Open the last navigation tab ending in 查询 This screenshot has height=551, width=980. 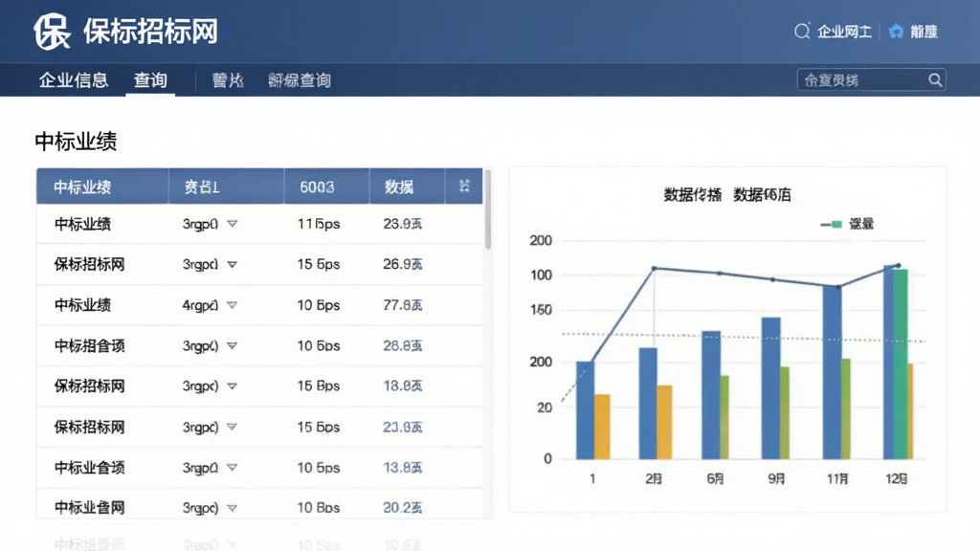pos(300,80)
